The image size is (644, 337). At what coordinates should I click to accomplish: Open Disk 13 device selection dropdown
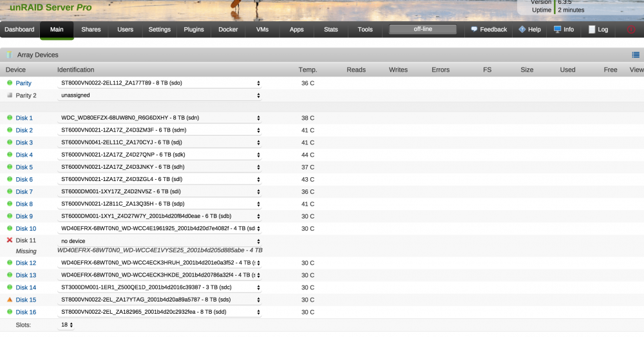159,275
